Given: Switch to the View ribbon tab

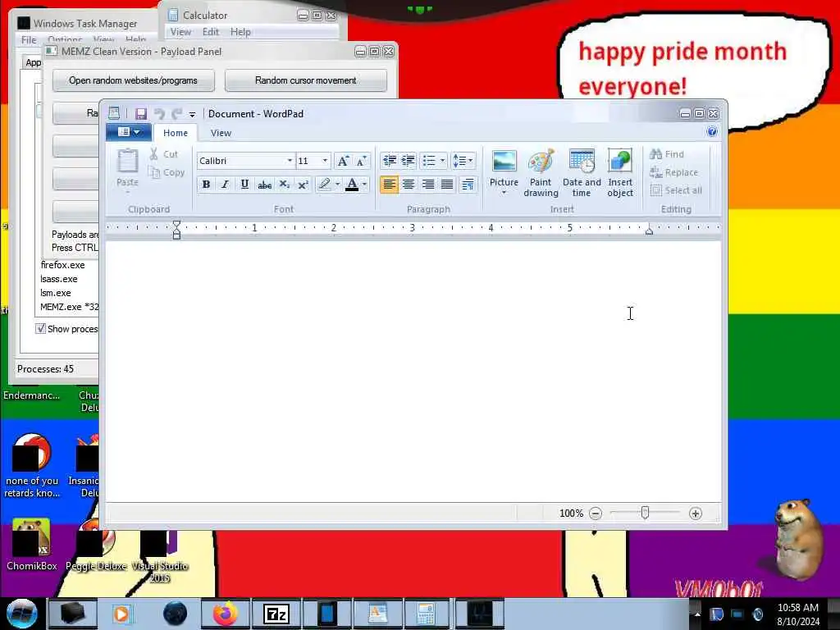Looking at the screenshot, I should pyautogui.click(x=221, y=133).
